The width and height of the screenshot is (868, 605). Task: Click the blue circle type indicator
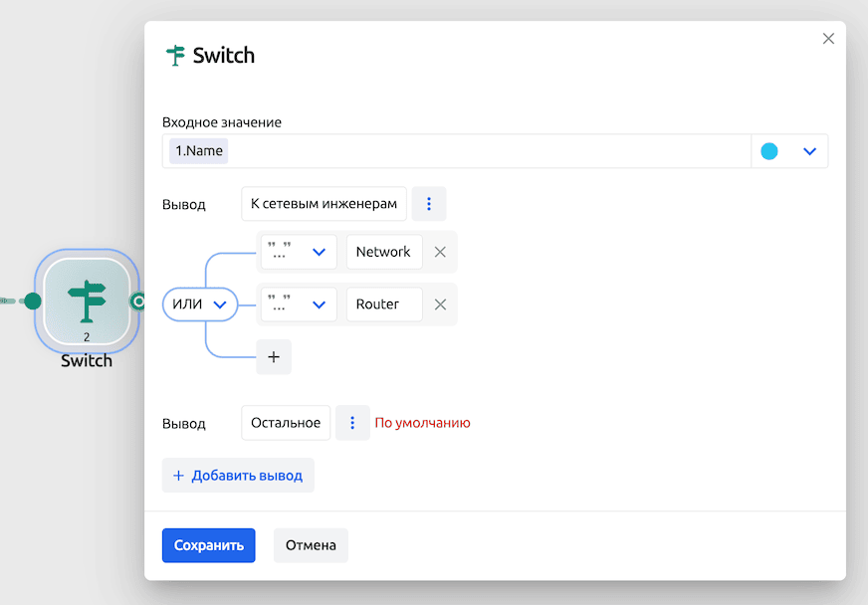pos(769,151)
